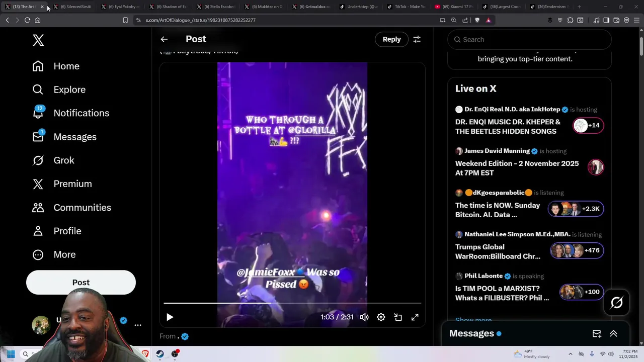Go to Profile in the sidebar

[x=56, y=231]
